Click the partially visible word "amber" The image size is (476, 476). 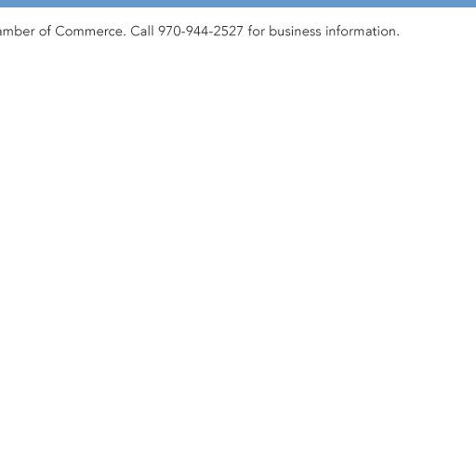tap(17, 32)
